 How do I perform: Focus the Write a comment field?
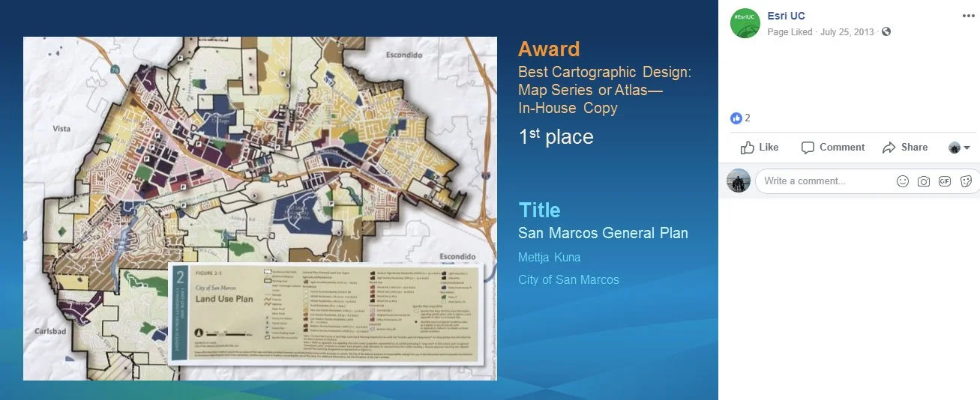coord(866,181)
